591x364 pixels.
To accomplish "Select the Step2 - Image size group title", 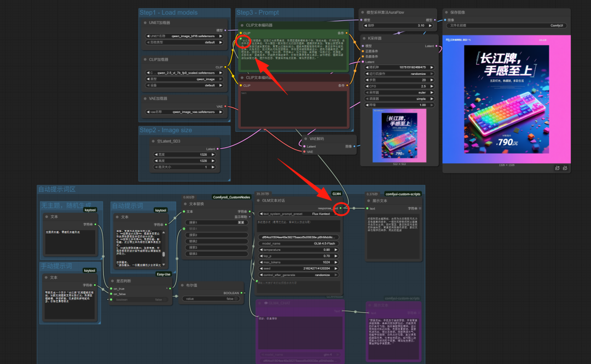I will (x=166, y=130).
